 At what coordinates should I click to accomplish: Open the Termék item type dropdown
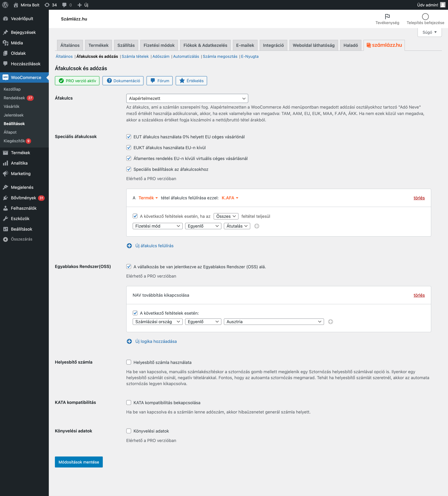click(x=148, y=198)
